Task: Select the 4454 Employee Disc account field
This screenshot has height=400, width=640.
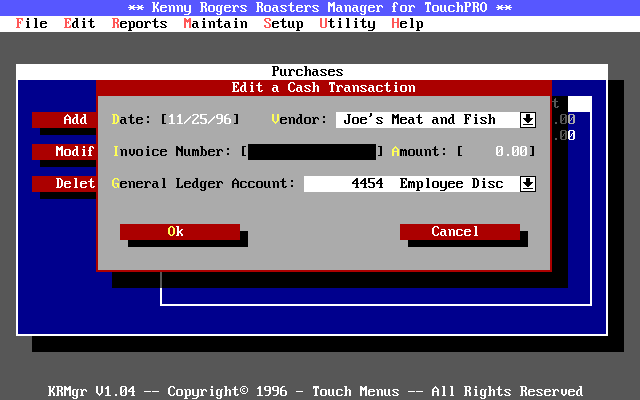Action: pyautogui.click(x=412, y=184)
